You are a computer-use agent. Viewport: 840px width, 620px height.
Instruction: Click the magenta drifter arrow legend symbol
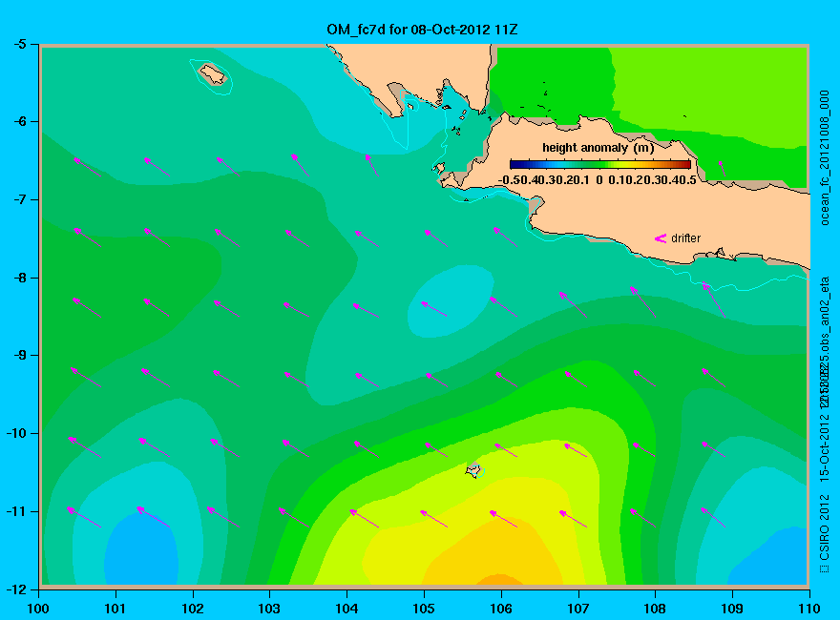[x=660, y=238]
